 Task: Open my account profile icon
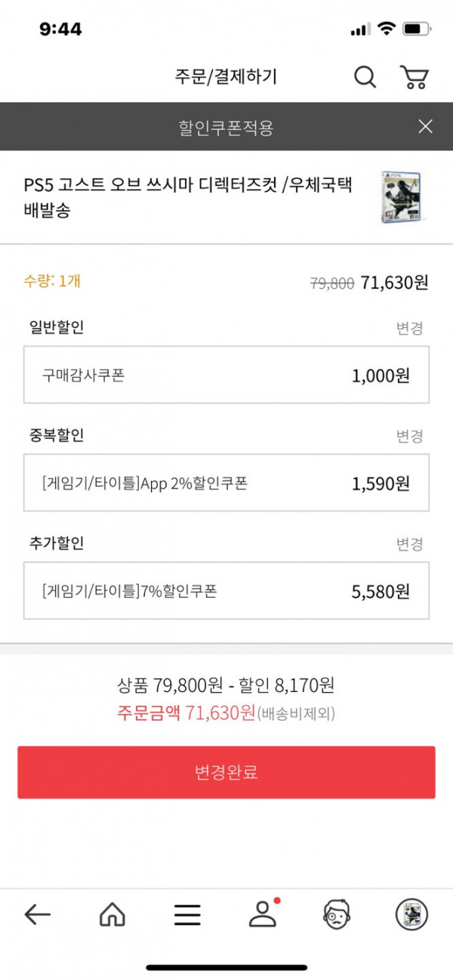point(263,914)
